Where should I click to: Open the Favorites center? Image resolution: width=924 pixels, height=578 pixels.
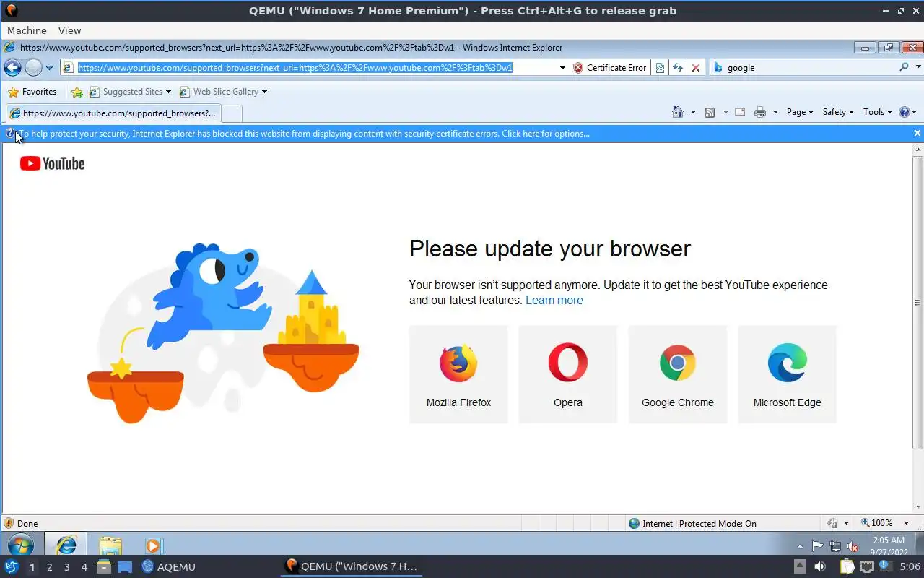32,92
